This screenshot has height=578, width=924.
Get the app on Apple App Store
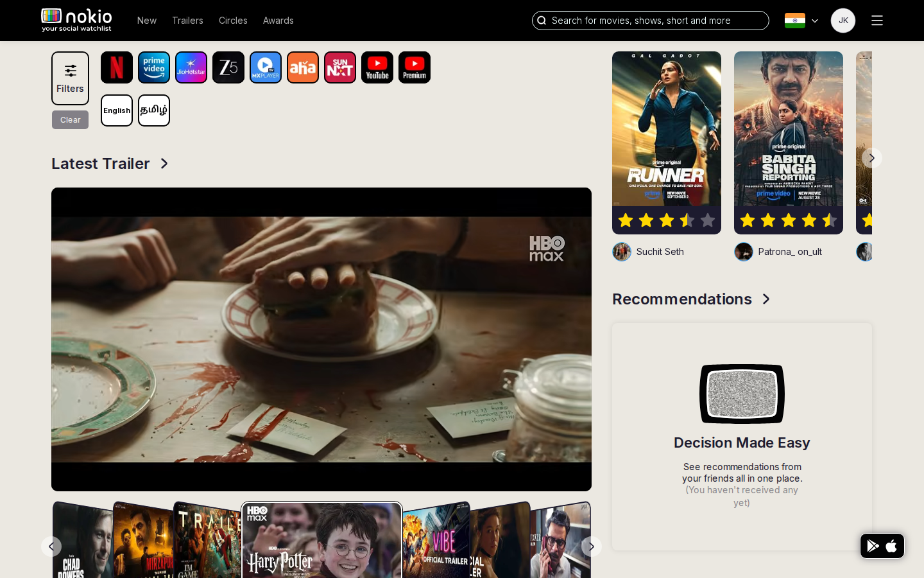[x=891, y=546]
